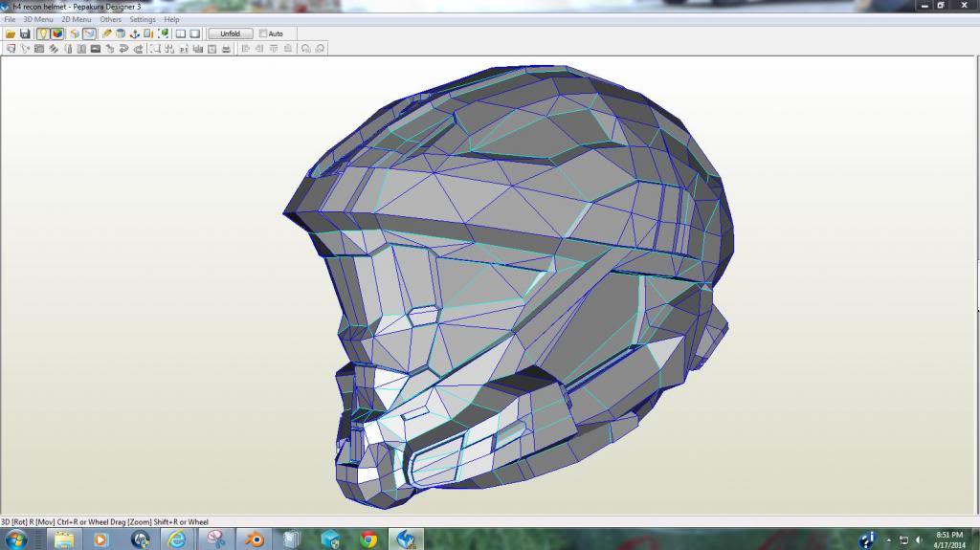
Task: Click the show-edges cube icon
Action: click(89, 33)
